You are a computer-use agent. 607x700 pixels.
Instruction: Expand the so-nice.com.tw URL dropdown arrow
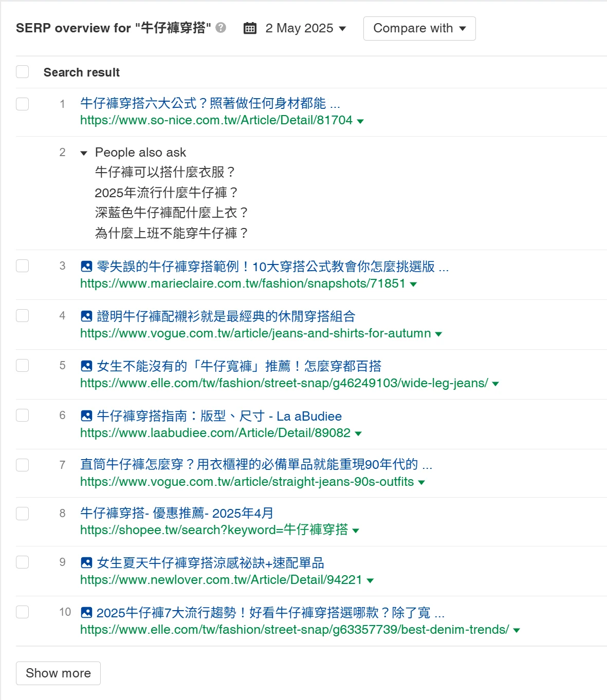click(360, 121)
